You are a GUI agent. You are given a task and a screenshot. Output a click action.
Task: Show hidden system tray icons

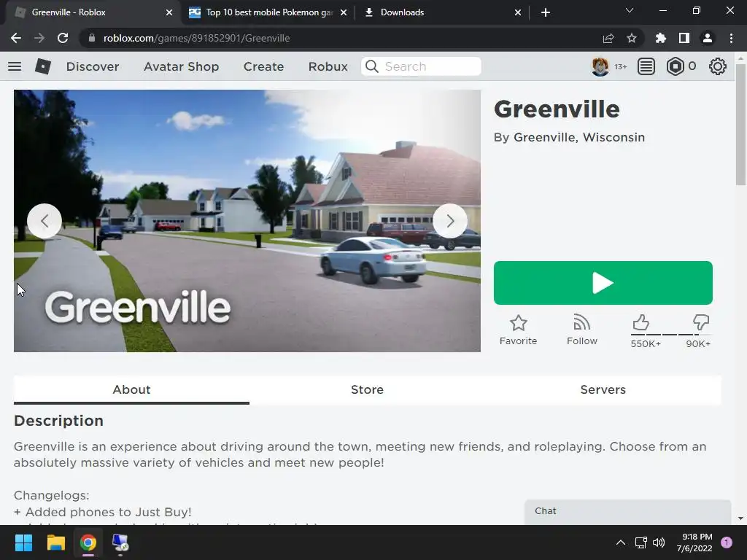620,542
